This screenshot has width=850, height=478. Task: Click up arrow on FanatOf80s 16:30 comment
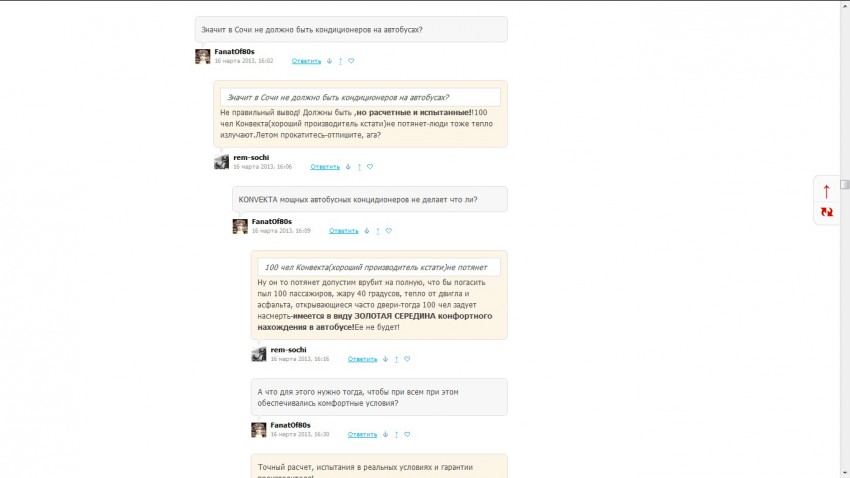click(x=396, y=434)
